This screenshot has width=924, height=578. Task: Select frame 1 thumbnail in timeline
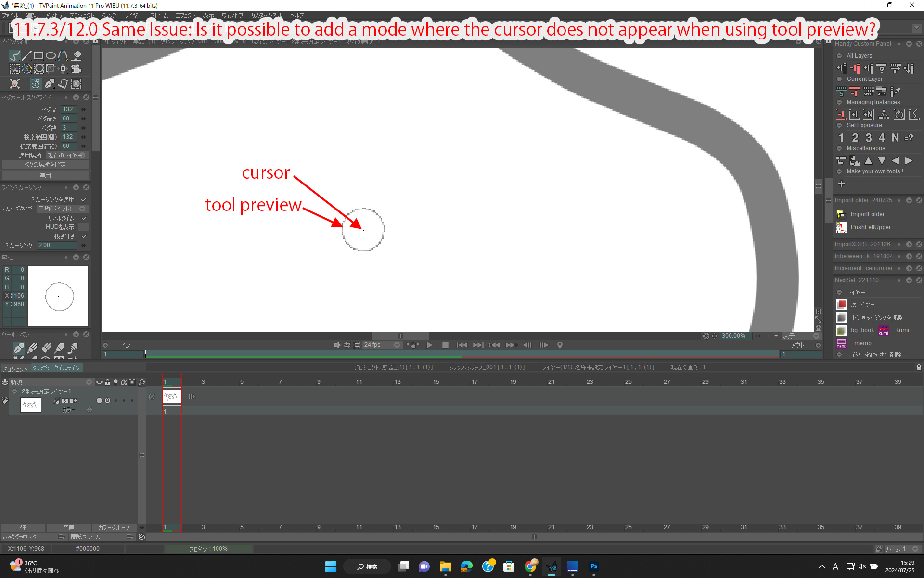point(172,396)
